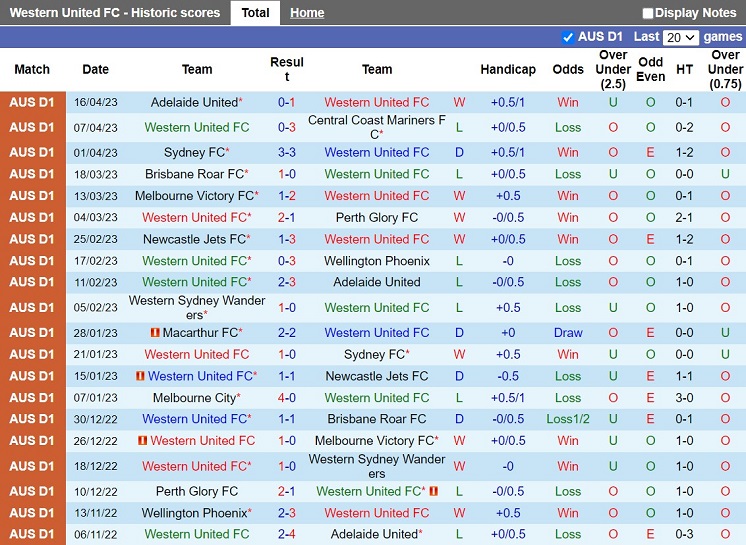Click the date 25/02/23
The image size is (746, 545).
tap(95, 239)
